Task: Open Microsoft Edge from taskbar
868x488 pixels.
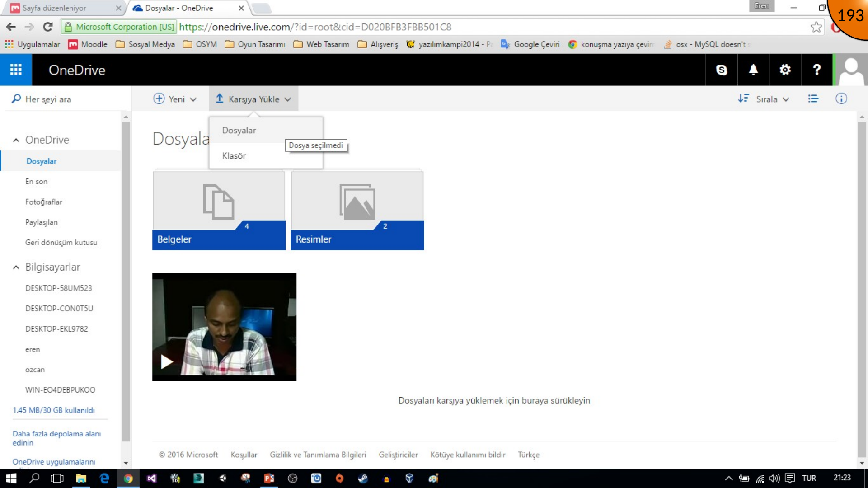Action: coord(104,478)
